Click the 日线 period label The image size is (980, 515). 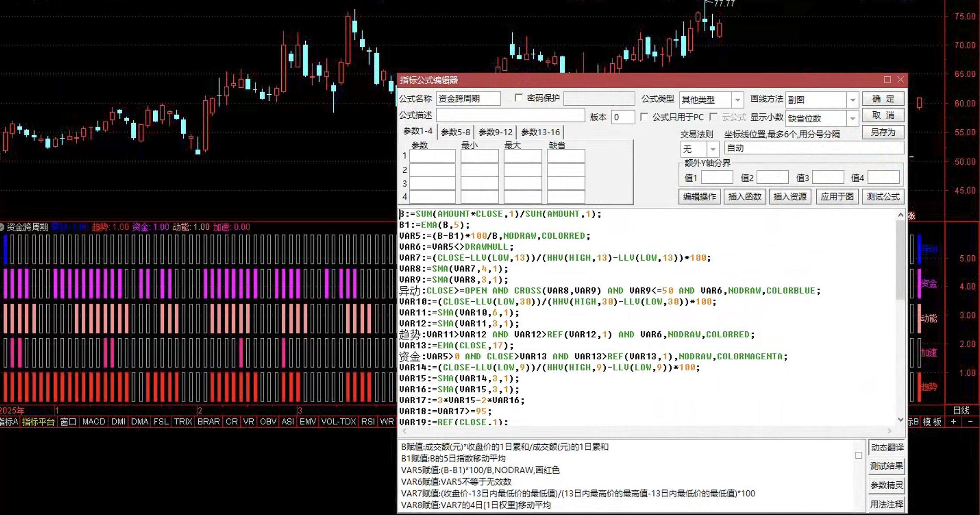coord(961,410)
